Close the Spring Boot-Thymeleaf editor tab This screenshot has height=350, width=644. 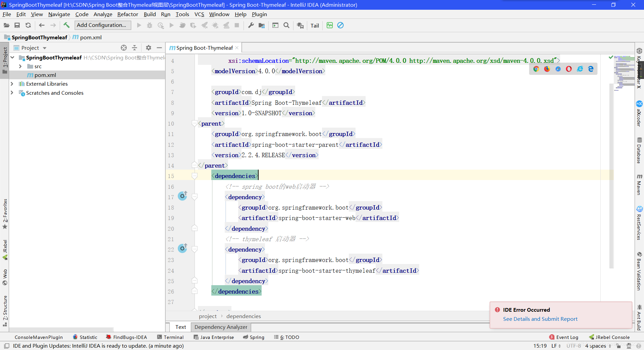coord(237,48)
